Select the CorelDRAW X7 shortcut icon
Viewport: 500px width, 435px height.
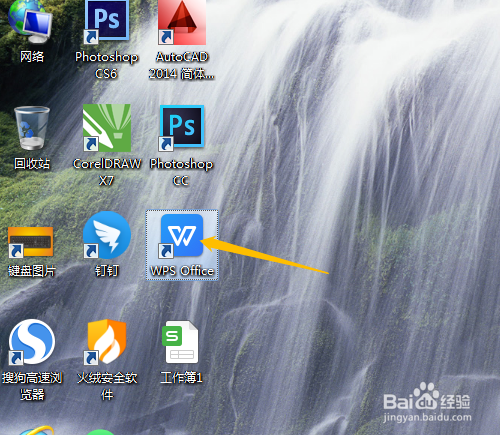coord(107,128)
